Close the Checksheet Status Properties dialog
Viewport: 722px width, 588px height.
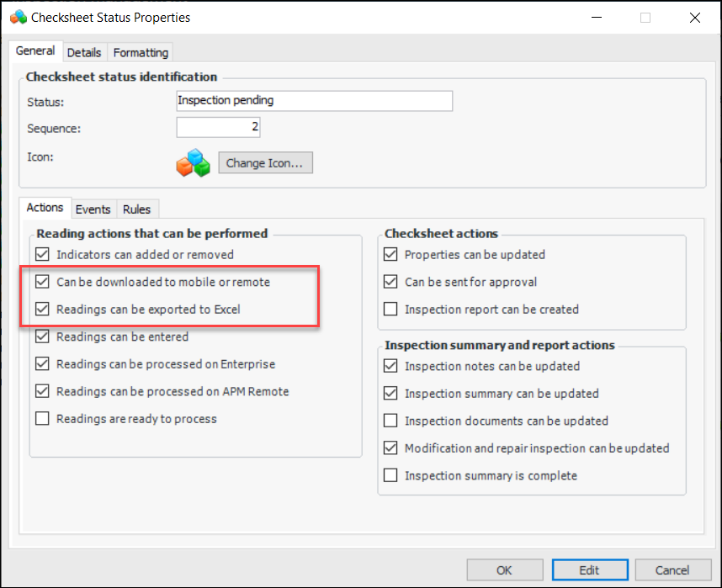point(694,17)
